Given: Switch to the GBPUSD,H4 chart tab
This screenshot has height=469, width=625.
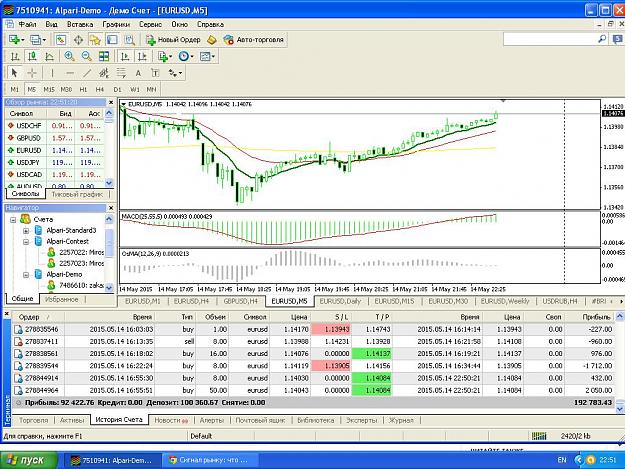Looking at the screenshot, I should tap(241, 301).
